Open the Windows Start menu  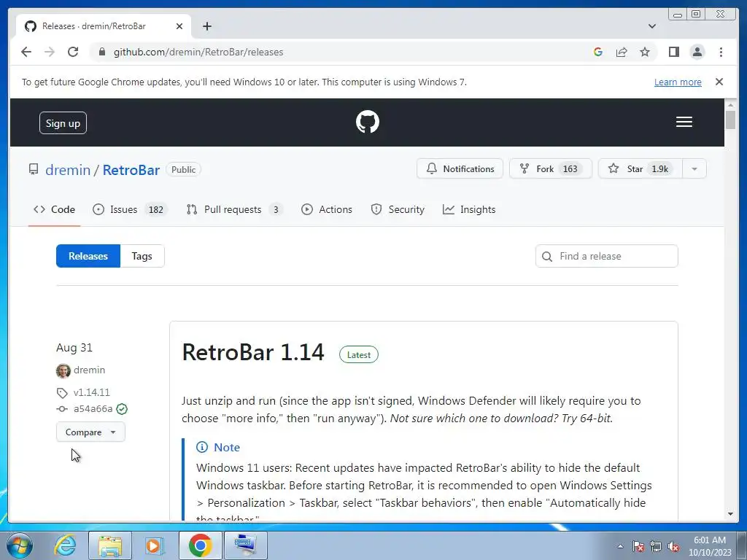click(x=20, y=545)
